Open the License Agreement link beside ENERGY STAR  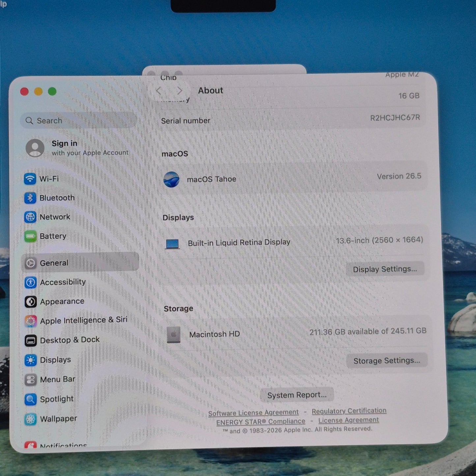point(349,420)
